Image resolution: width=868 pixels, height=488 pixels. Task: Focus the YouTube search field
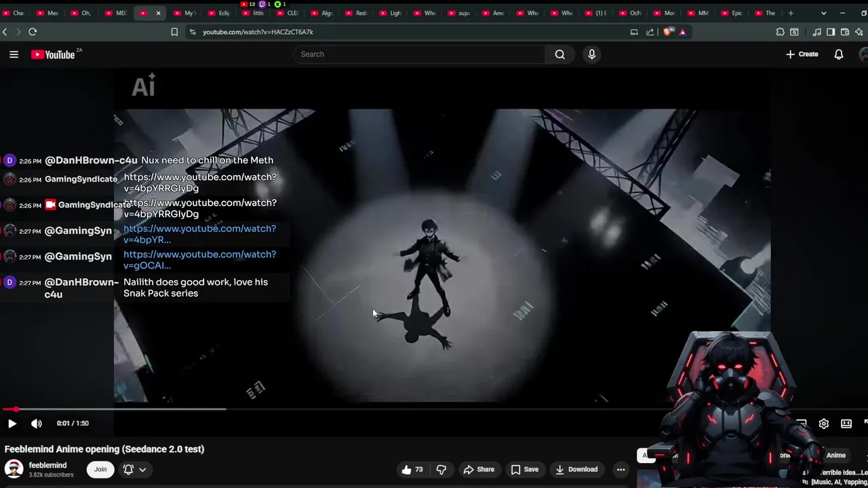[x=420, y=54]
